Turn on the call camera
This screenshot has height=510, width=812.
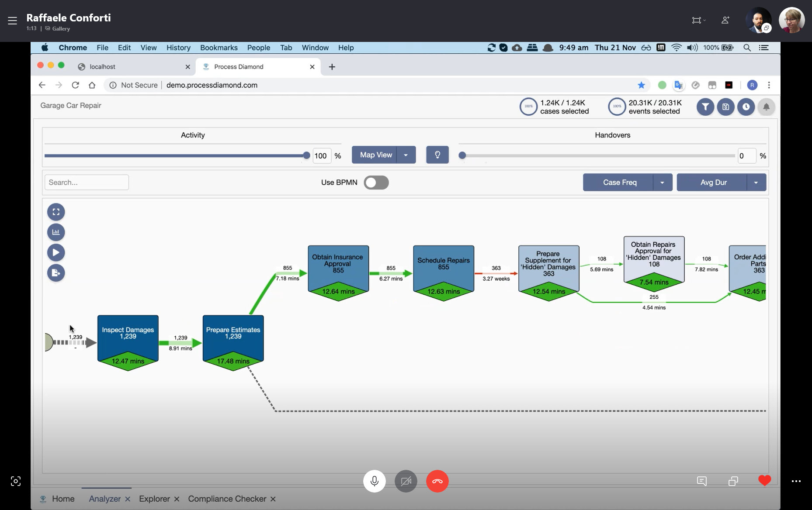coord(406,481)
